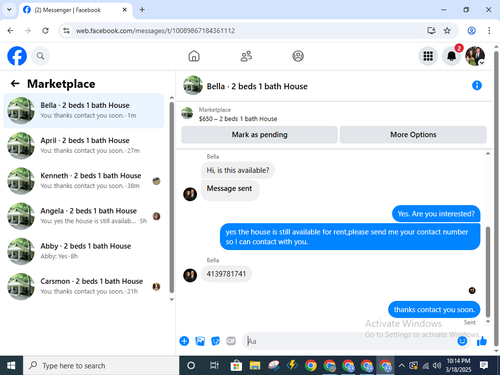Image resolution: width=500 pixels, height=375 pixels.
Task: Open the Chrome three-dot menu
Action: coord(489,31)
